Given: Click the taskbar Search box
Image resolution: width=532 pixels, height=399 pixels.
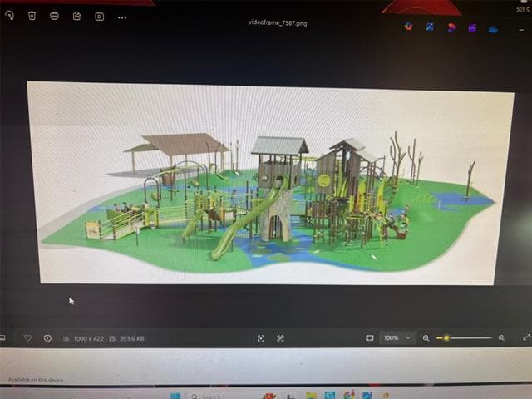Looking at the screenshot, I should (208, 396).
